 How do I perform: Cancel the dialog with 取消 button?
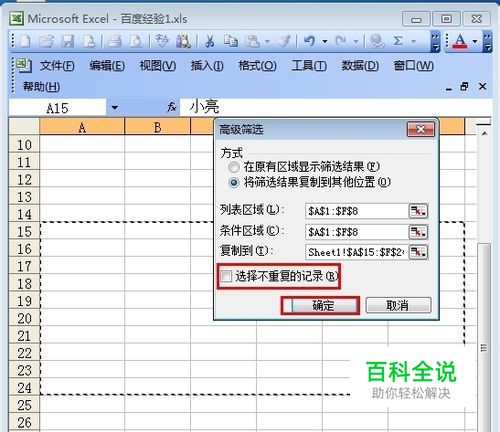pyautogui.click(x=398, y=305)
